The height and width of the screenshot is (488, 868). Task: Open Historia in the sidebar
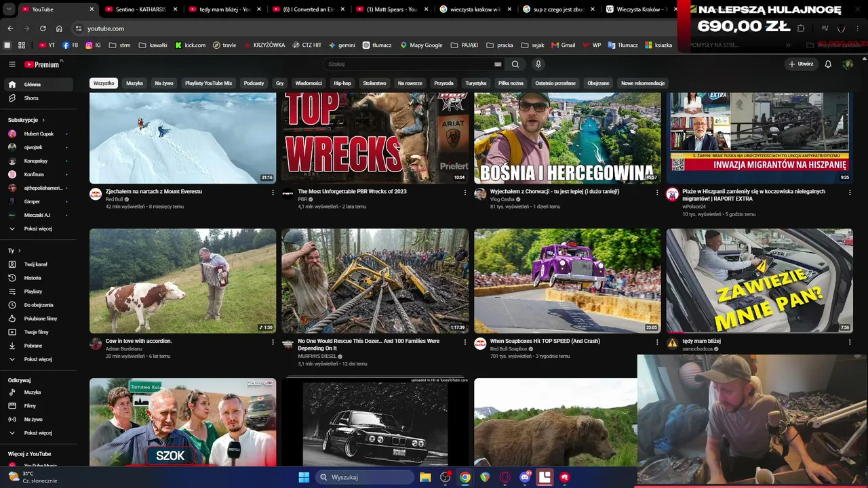[x=38, y=278]
